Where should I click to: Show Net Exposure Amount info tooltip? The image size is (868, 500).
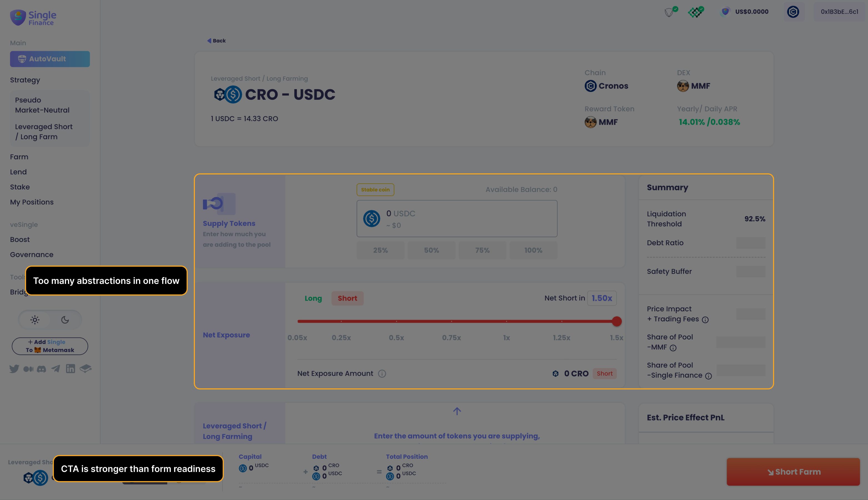pyautogui.click(x=382, y=374)
